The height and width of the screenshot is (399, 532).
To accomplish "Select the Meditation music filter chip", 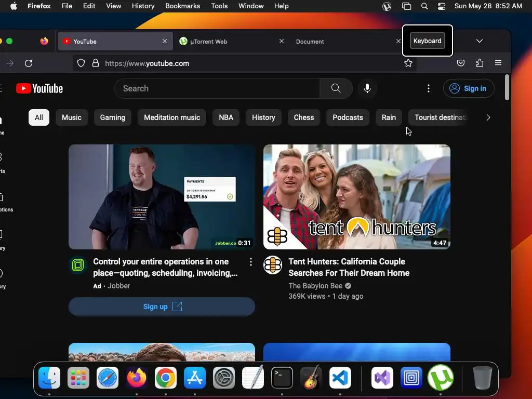I will tap(172, 117).
